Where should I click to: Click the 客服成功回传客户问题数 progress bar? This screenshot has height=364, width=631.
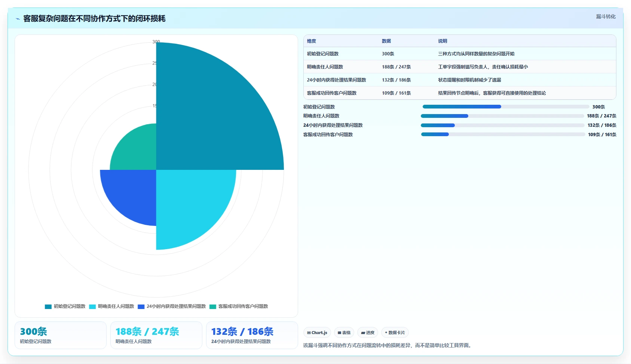pos(503,134)
